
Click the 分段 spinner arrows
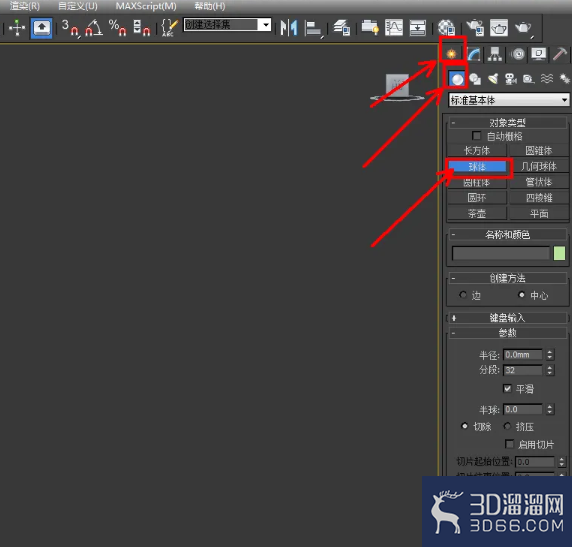(550, 370)
